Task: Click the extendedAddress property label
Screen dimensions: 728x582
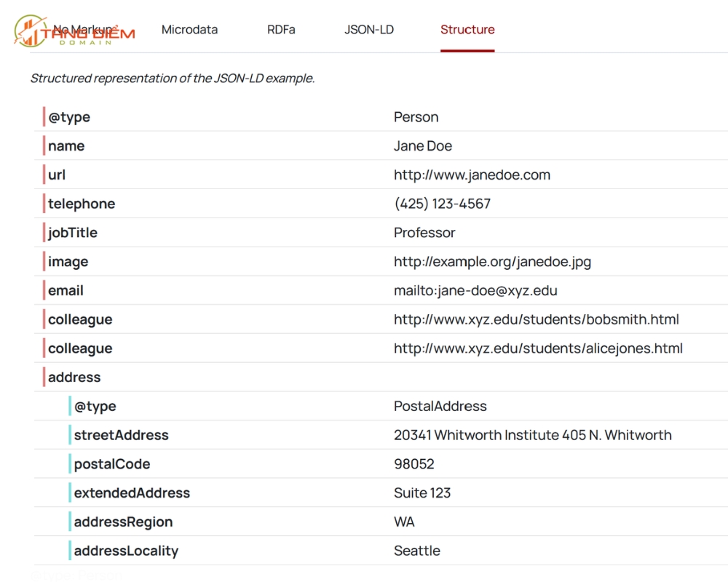Action: pos(132,493)
